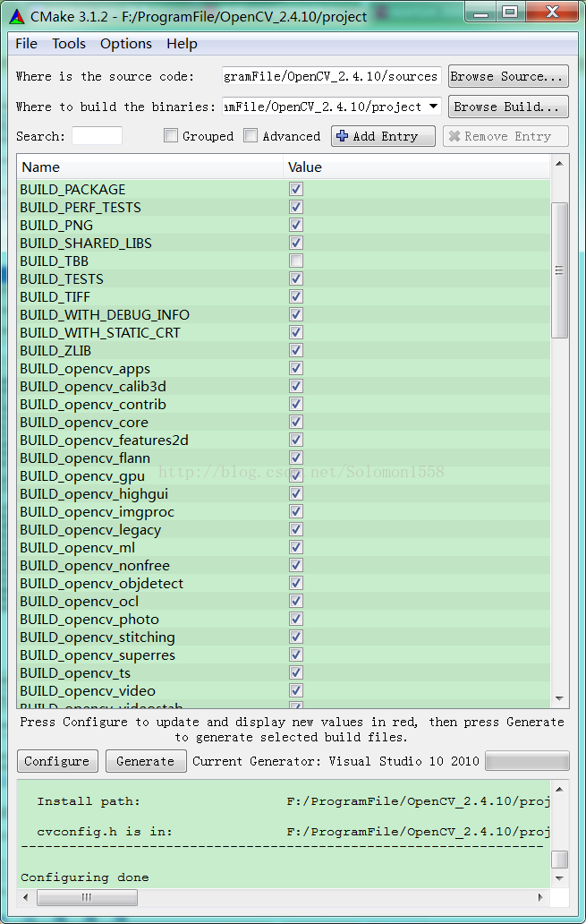The width and height of the screenshot is (586, 924).
Task: Enable the Grouped checkbox
Action: coord(171,135)
